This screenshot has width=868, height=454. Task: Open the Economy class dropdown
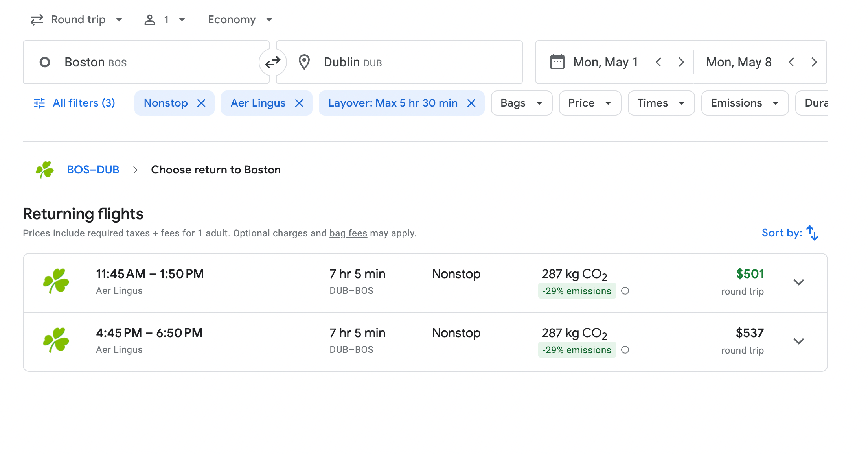240,20
